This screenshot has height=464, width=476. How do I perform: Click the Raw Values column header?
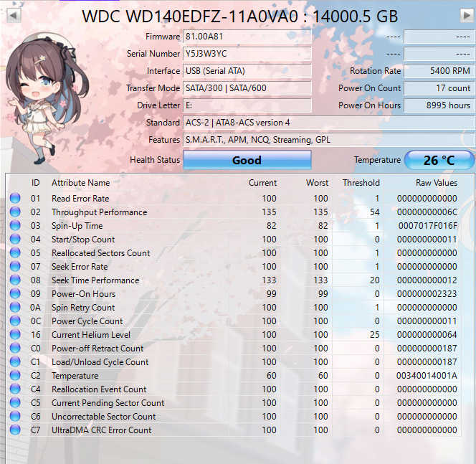click(x=437, y=183)
